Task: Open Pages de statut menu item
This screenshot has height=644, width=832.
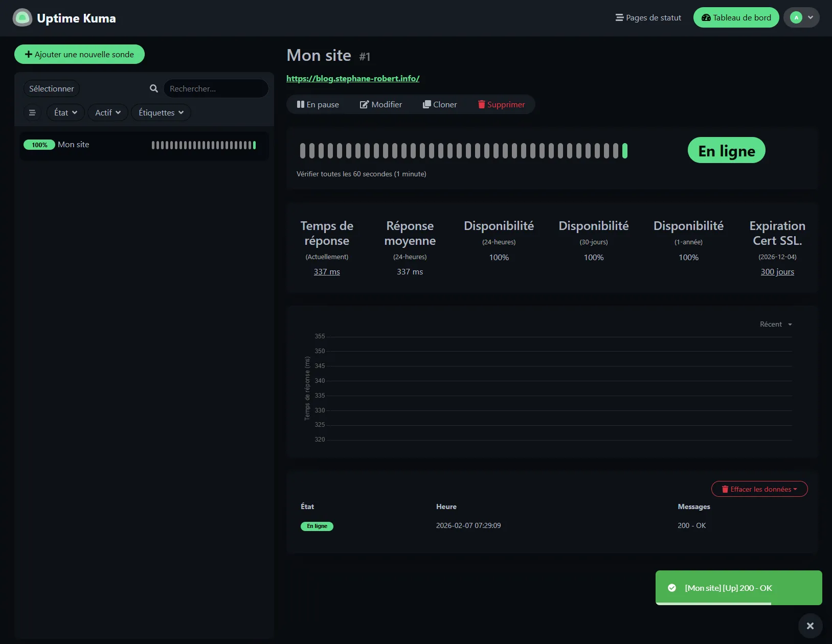Action: (648, 17)
